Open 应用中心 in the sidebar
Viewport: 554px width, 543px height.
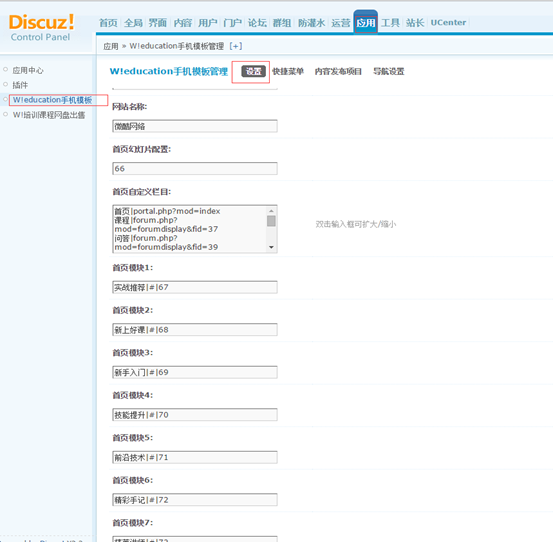[28, 70]
